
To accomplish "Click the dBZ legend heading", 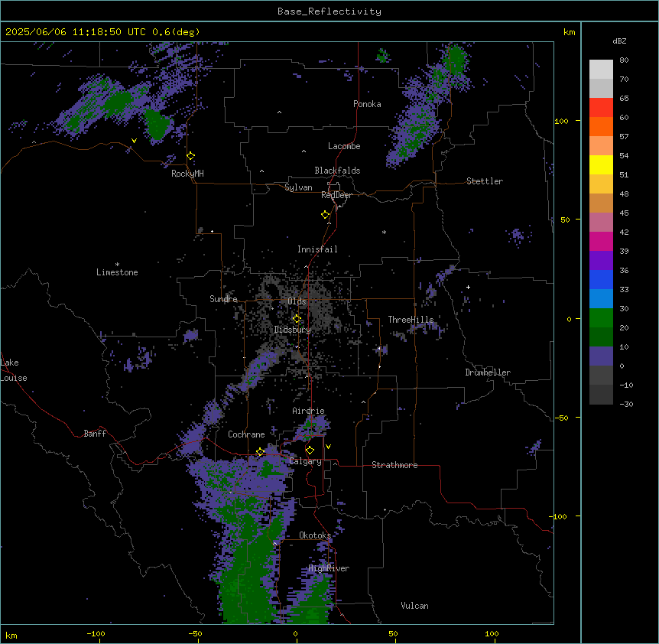I will pyautogui.click(x=619, y=41).
